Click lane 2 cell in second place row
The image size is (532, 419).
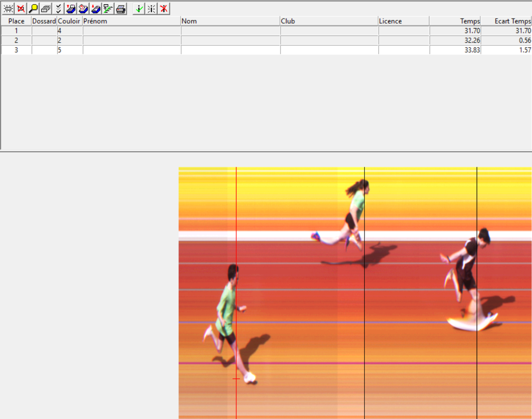pos(70,40)
